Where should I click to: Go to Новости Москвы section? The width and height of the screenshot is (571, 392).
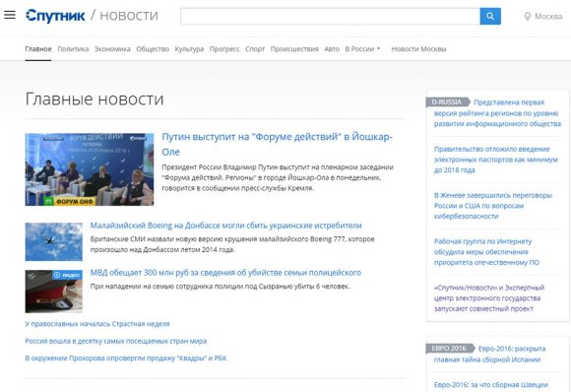418,49
